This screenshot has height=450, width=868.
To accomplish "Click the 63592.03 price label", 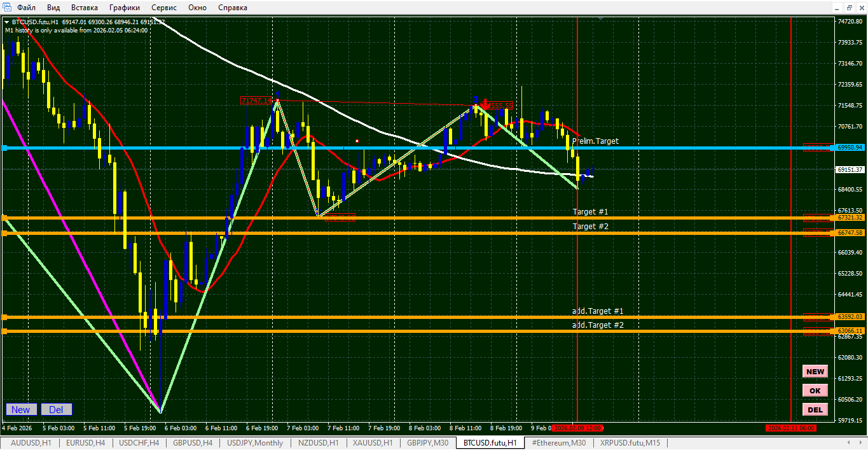I will 850,317.
